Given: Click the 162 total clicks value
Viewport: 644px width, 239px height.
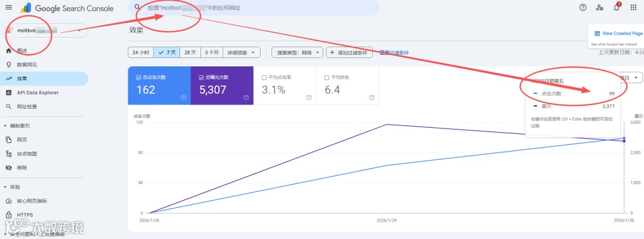Looking at the screenshot, I should click(145, 90).
